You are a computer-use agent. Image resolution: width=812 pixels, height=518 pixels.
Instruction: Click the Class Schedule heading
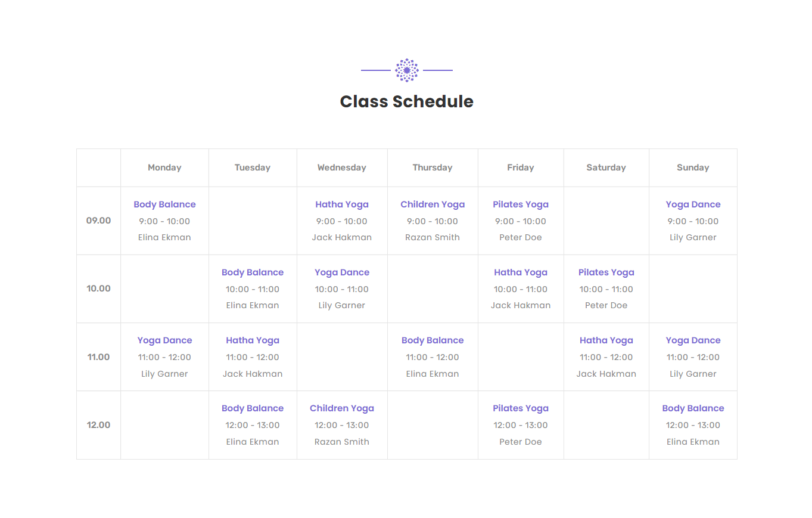(x=406, y=101)
